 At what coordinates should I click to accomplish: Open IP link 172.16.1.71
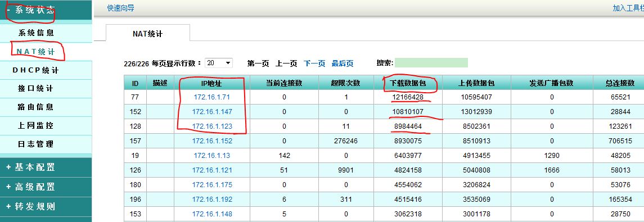[212, 97]
